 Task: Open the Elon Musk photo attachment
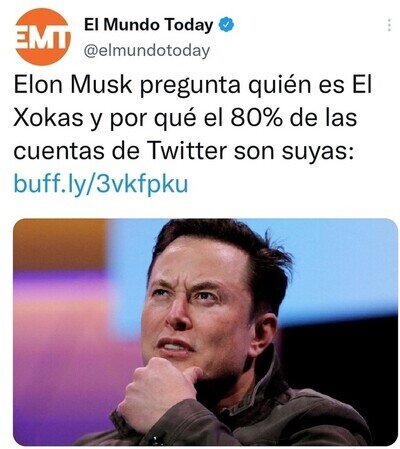click(205, 332)
